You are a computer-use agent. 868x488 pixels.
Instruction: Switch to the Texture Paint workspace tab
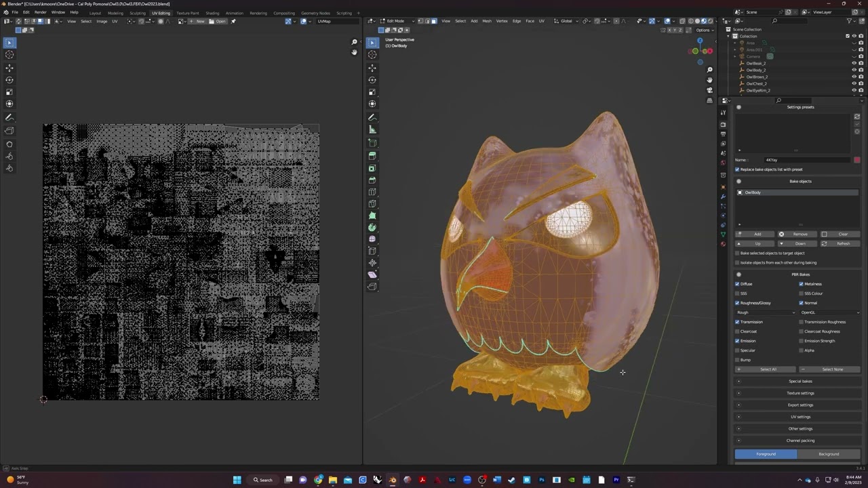click(188, 13)
